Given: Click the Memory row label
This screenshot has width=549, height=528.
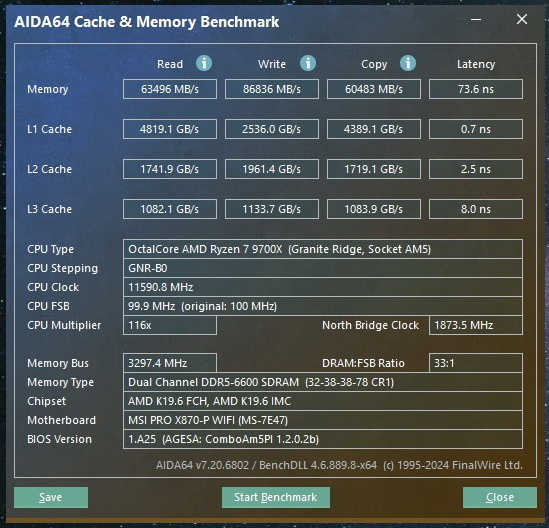Looking at the screenshot, I should 48,89.
